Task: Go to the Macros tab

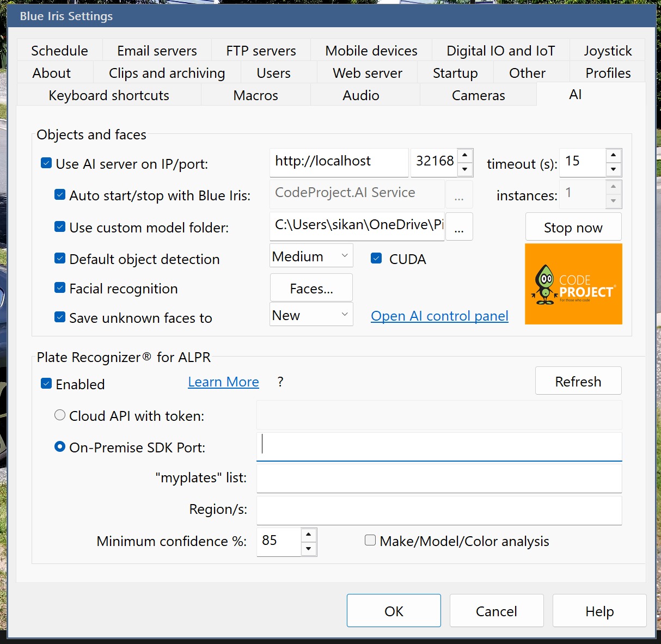Action: 255,95
